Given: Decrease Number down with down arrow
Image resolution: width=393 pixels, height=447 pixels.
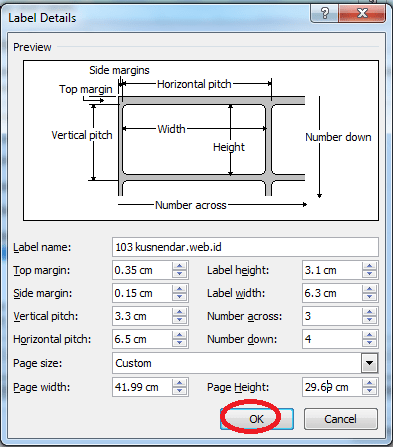Looking at the screenshot, I should click(x=370, y=343).
